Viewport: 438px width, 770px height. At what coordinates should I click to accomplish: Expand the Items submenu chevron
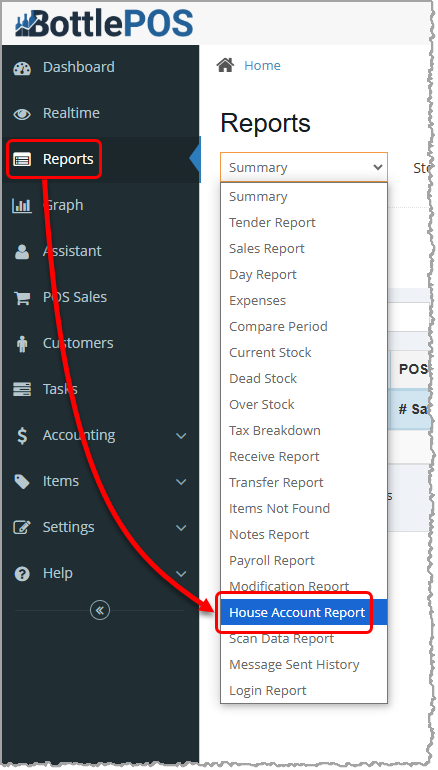tap(181, 482)
